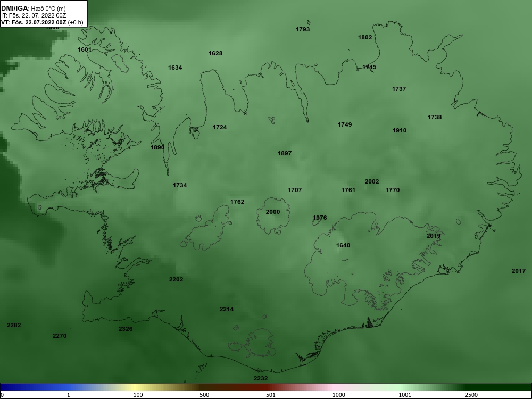The image size is (532, 399).
Task: Click the 1737 value label
Action: (399, 89)
